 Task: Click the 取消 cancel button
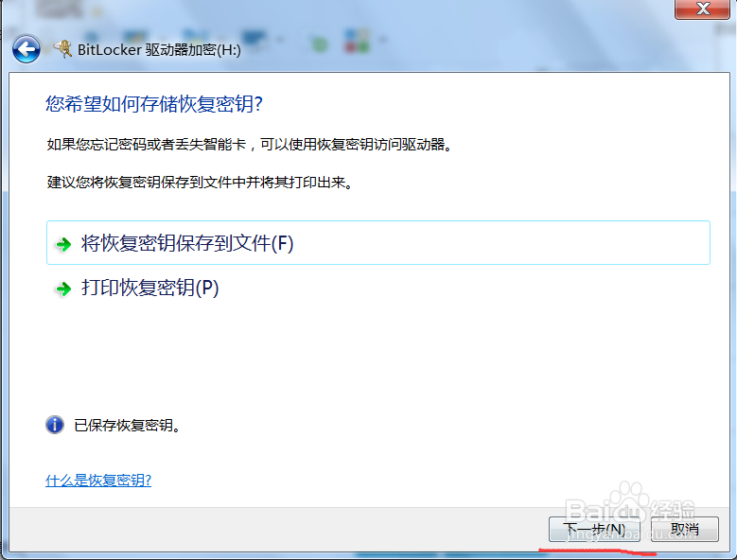(x=684, y=530)
